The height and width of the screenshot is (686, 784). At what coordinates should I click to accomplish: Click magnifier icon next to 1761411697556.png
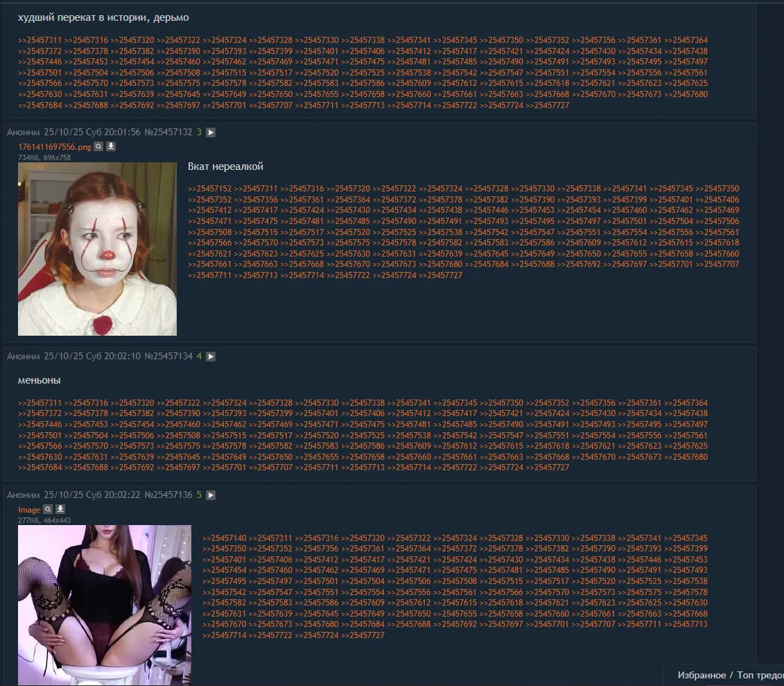98,146
